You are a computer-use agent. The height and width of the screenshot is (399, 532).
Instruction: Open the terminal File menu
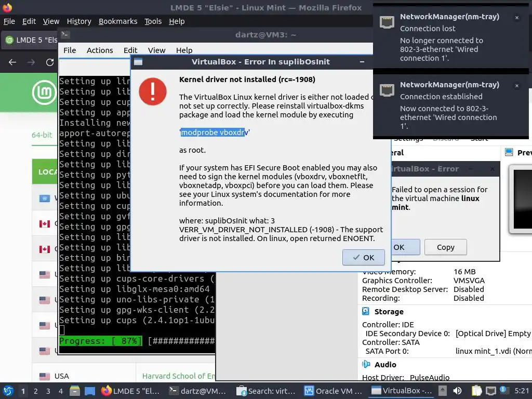click(x=70, y=50)
